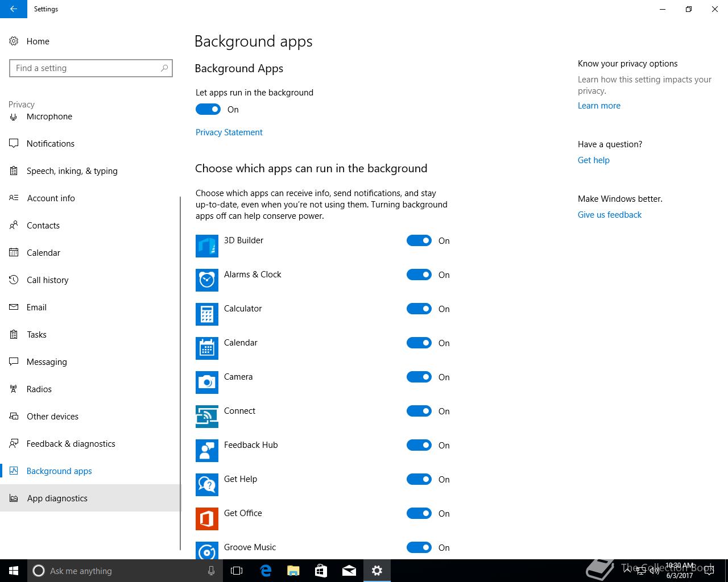Switch off the Groove Music toggle
Image resolution: width=728 pixels, height=582 pixels.
[x=419, y=547]
